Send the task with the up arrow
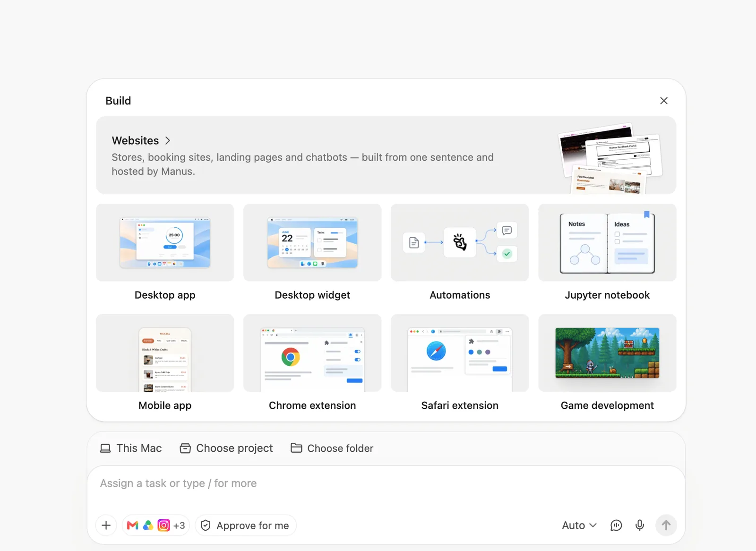756x551 pixels. click(666, 525)
